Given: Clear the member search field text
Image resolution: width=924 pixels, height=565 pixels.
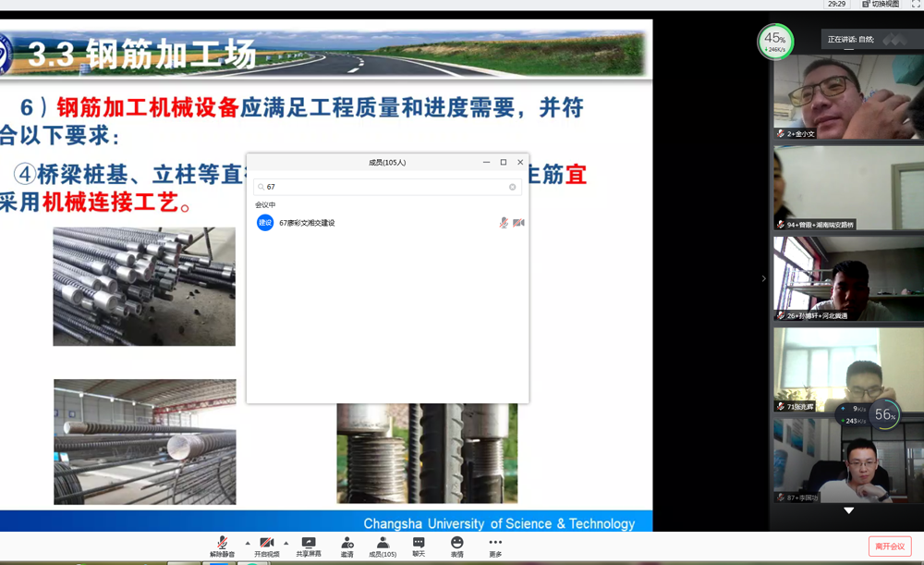Looking at the screenshot, I should tap(513, 187).
